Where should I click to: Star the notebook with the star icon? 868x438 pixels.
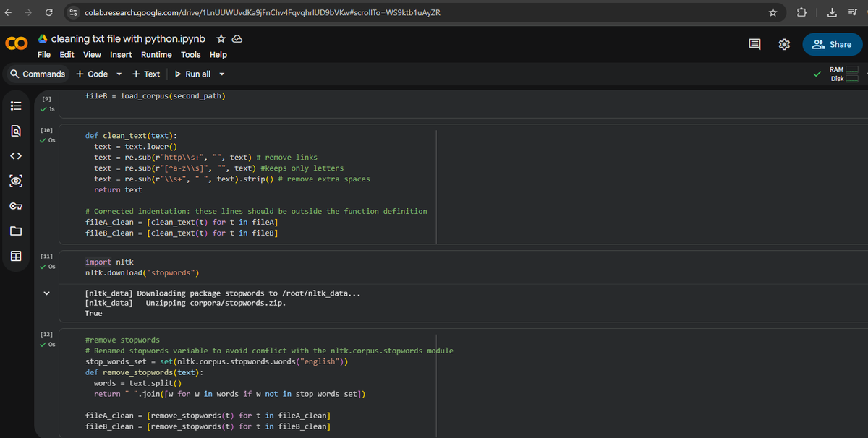click(221, 38)
